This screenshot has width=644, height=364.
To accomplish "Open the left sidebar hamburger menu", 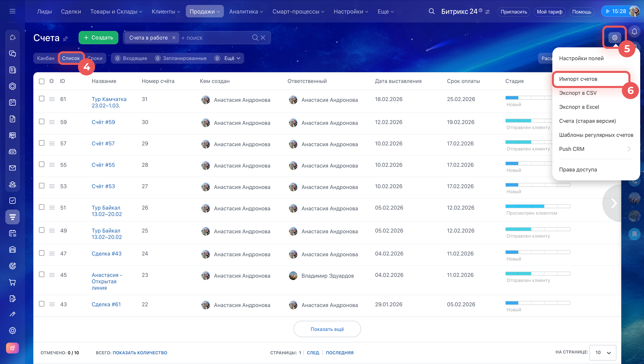I will coord(13,11).
